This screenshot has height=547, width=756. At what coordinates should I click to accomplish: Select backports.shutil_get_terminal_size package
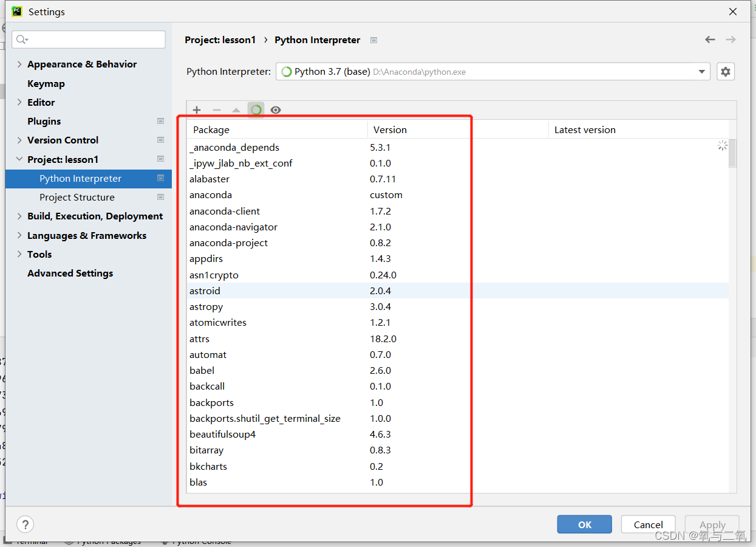tap(458, 419)
